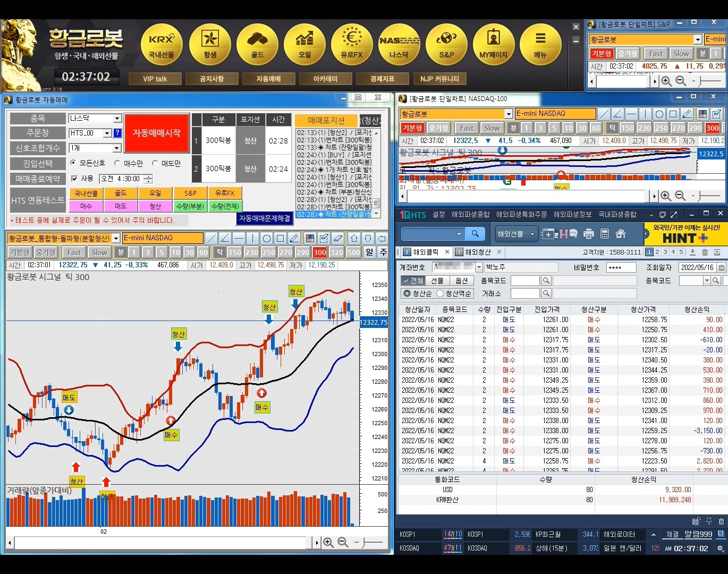Select the 청산순 radio button

click(407, 293)
